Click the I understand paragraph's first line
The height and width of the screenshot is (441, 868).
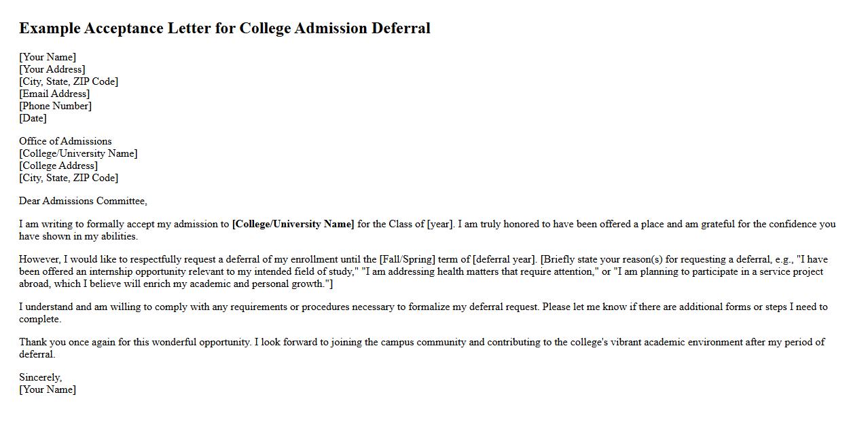272,307
